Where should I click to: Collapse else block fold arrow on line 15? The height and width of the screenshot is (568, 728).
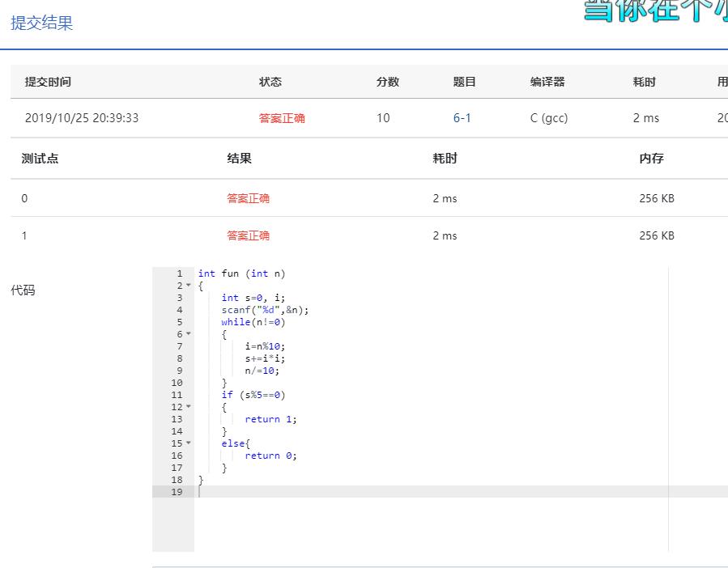click(x=189, y=443)
